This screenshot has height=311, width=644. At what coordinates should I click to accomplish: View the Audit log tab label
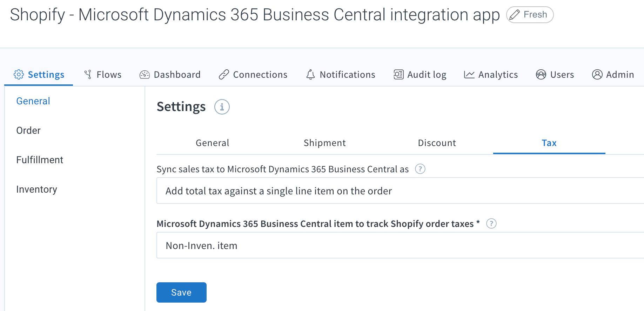(x=427, y=75)
